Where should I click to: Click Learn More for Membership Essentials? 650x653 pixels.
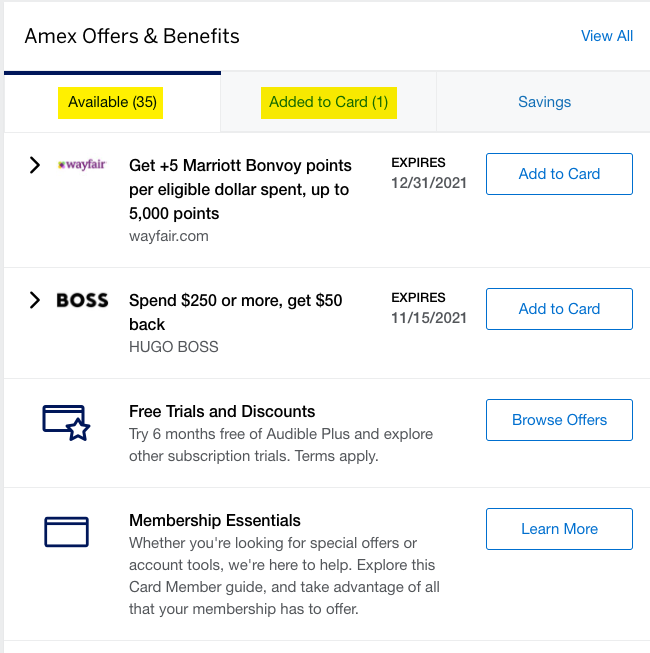click(559, 529)
